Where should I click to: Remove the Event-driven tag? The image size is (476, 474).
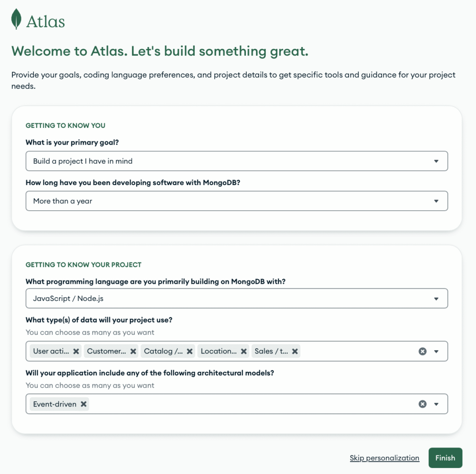84,404
